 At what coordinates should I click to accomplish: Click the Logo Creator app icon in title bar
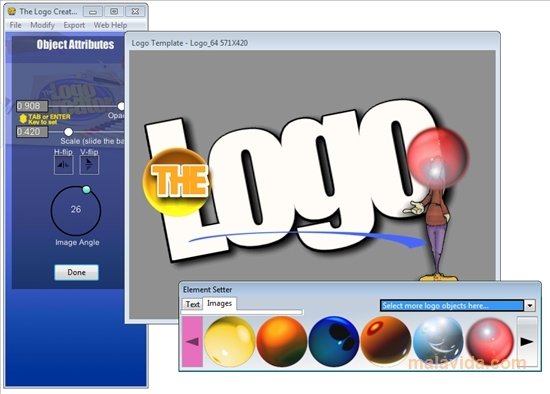(x=12, y=11)
